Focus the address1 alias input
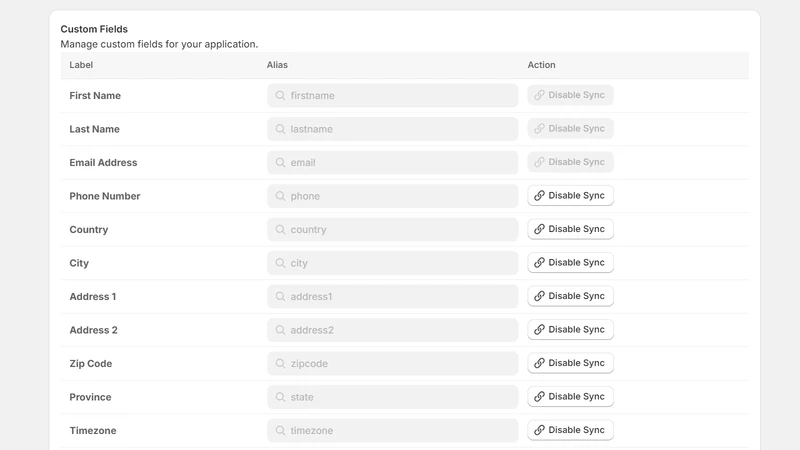 click(392, 296)
